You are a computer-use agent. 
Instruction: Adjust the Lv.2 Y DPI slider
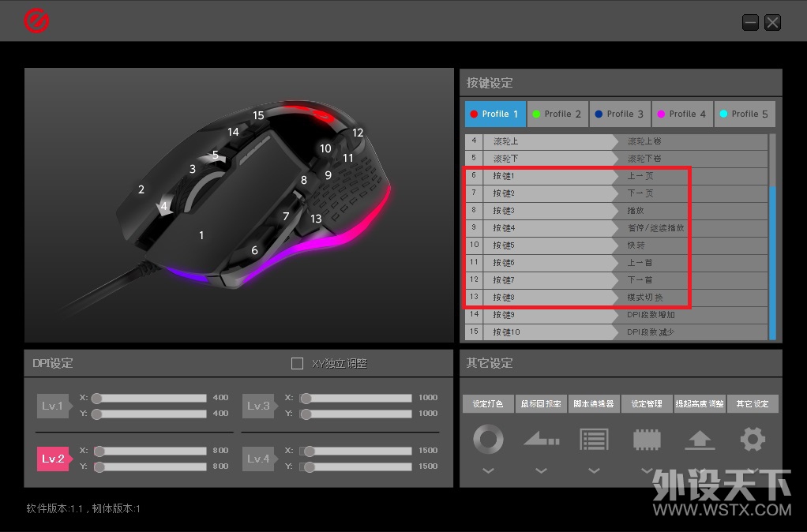[x=150, y=466]
